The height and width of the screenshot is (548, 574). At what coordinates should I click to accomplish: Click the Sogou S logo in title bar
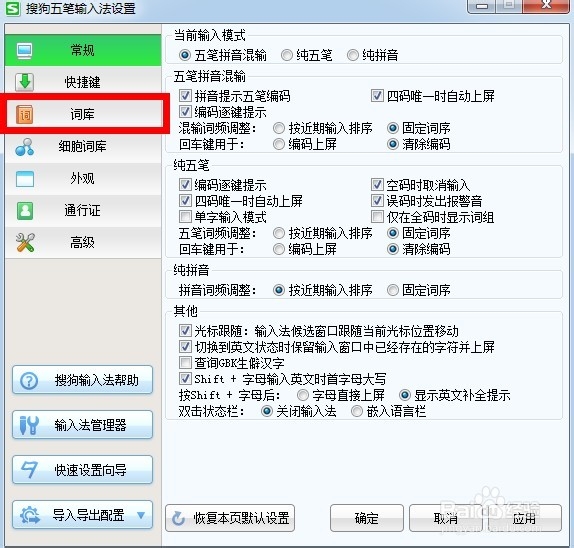tap(14, 8)
